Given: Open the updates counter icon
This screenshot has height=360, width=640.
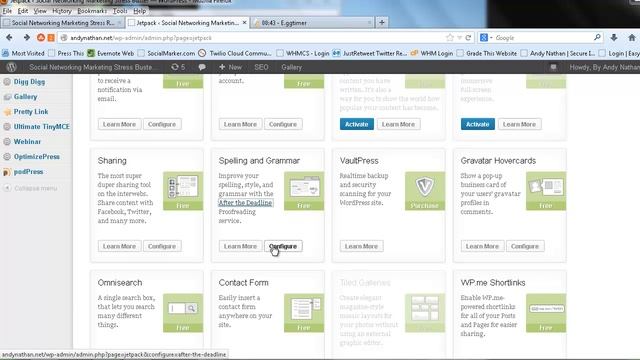Looking at the screenshot, I should 178,67.
